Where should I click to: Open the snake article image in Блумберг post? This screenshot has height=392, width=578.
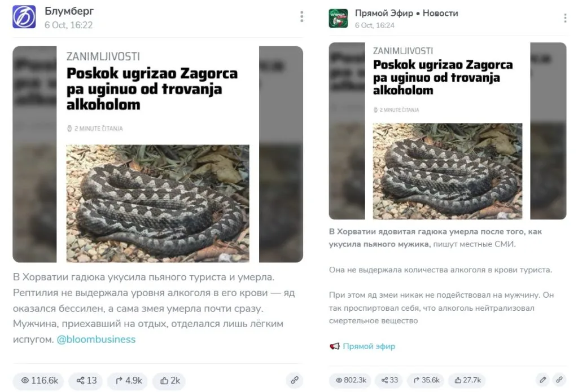(158, 154)
